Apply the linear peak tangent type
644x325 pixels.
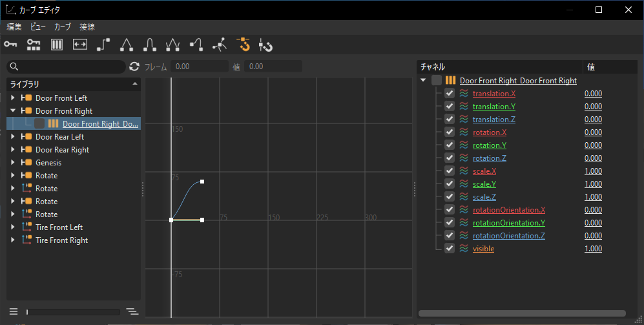pos(127,45)
